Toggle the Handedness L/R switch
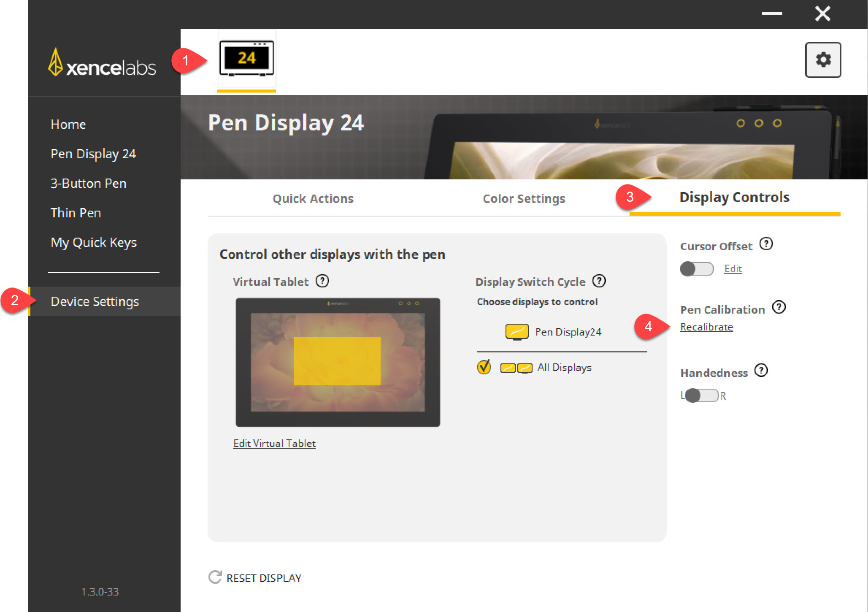This screenshot has height=612, width=868. (x=702, y=396)
